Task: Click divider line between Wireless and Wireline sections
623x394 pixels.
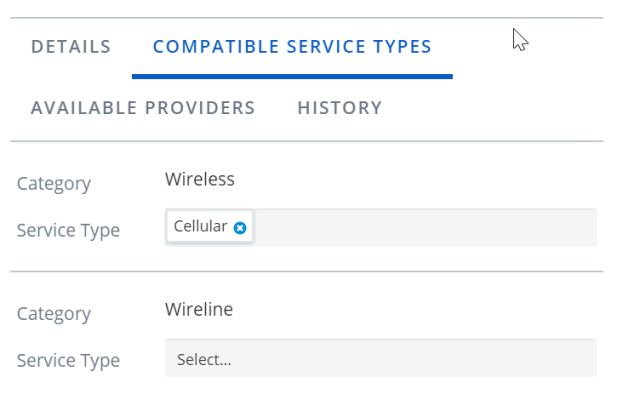Action: point(307,272)
